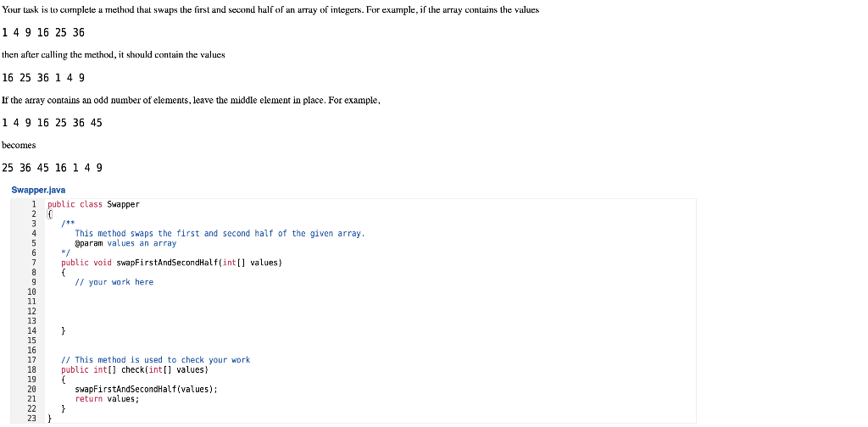
Task: Click the closing brace on line 14
Action: 63,330
